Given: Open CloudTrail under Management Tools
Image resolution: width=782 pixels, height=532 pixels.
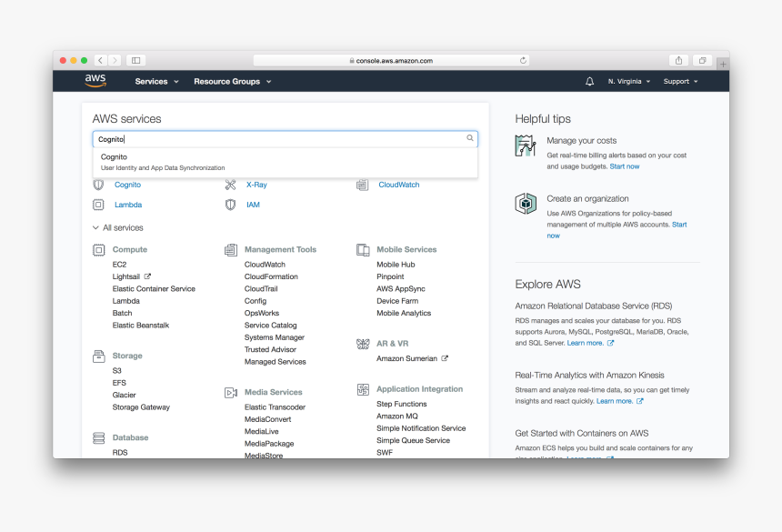Looking at the screenshot, I should [261, 288].
